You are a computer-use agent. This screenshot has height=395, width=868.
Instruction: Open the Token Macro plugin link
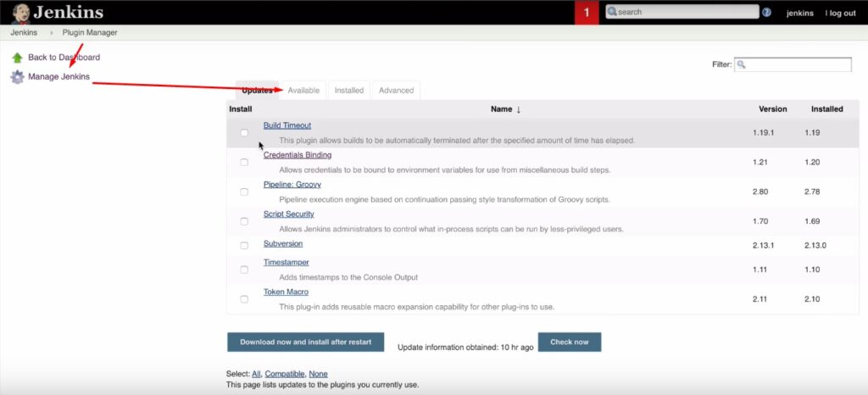pyautogui.click(x=286, y=292)
